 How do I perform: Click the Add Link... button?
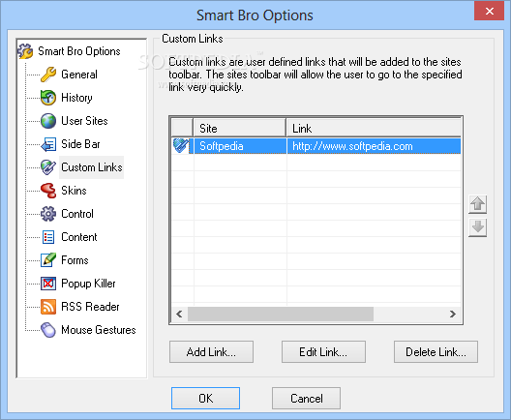[211, 352]
